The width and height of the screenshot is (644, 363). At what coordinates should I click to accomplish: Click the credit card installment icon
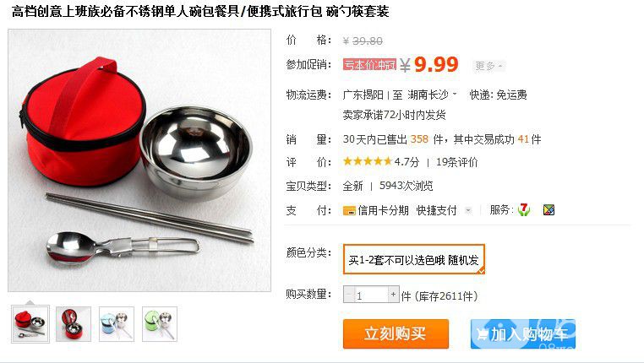349,210
